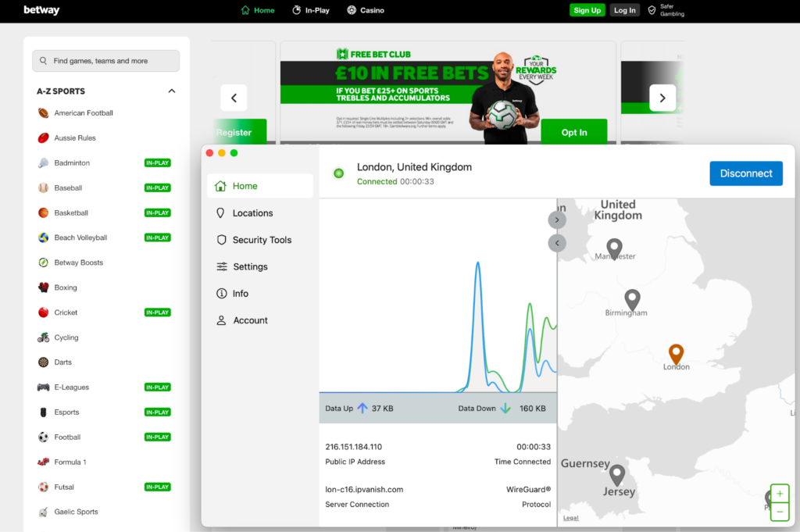This screenshot has width=800, height=532.
Task: Open Home tab in betway header
Action: point(258,10)
